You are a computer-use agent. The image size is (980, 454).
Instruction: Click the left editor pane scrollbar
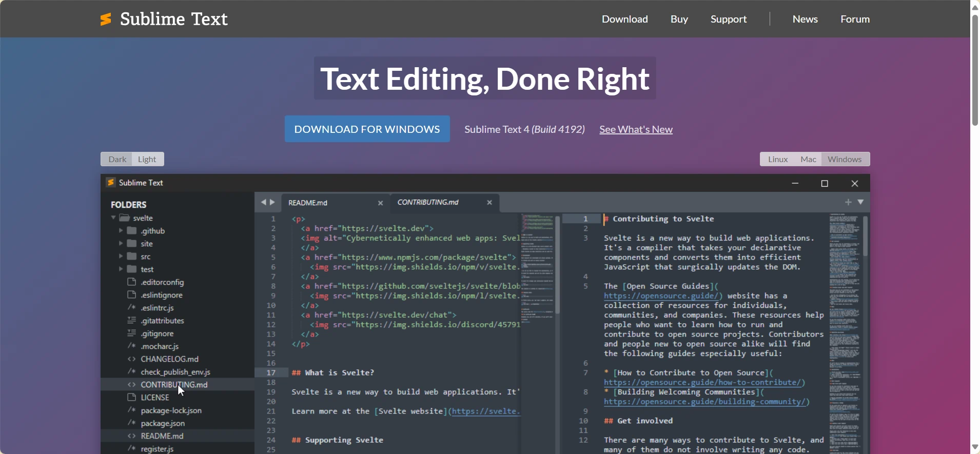pyautogui.click(x=557, y=265)
